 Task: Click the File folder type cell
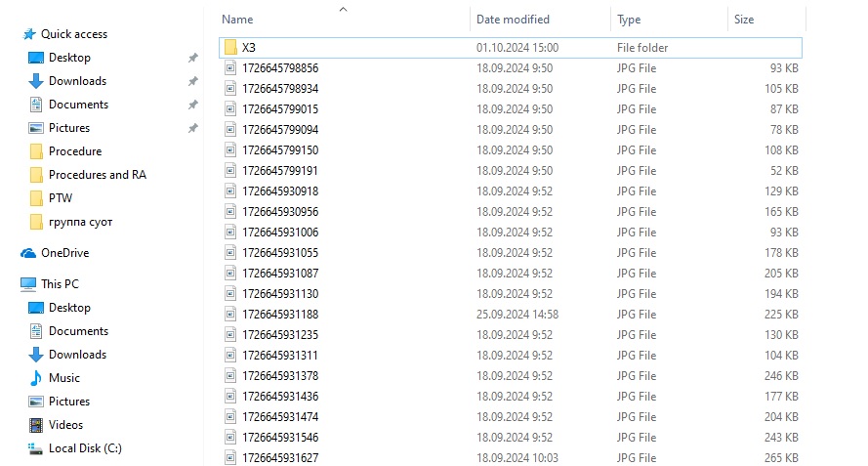click(642, 48)
